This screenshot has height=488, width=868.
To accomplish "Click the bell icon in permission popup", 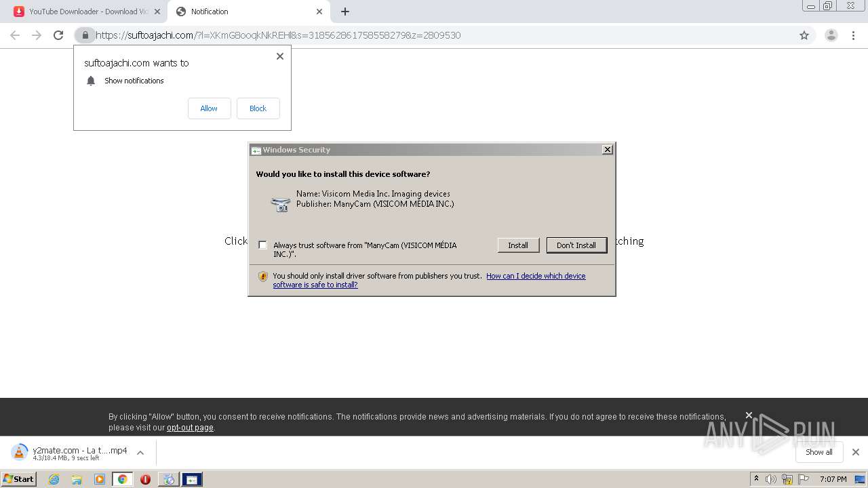I will pyautogui.click(x=91, y=81).
